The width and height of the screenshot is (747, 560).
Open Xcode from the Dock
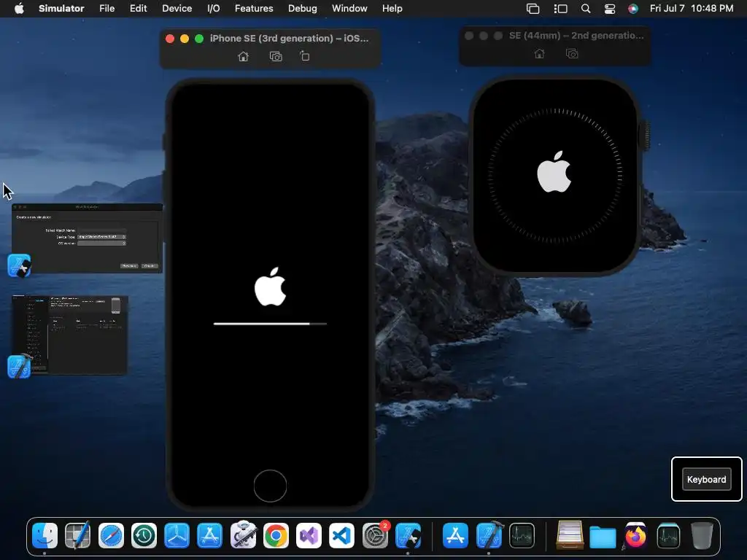[489, 535]
